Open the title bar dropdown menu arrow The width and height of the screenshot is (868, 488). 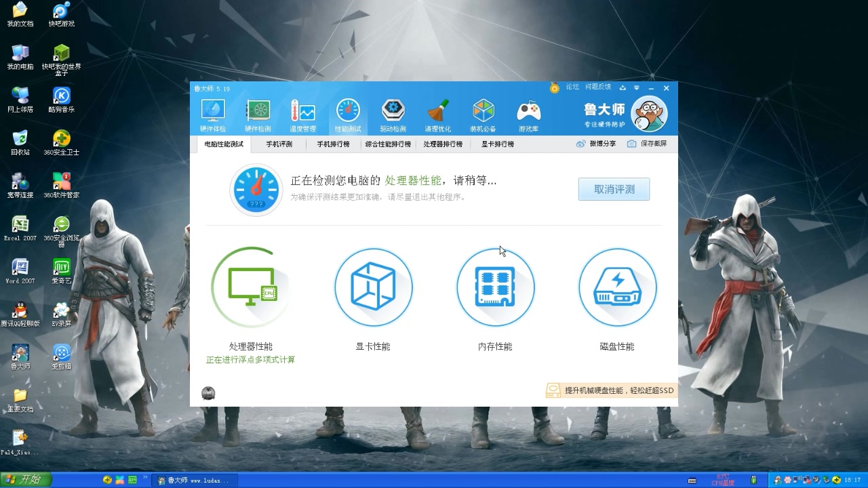click(x=636, y=88)
